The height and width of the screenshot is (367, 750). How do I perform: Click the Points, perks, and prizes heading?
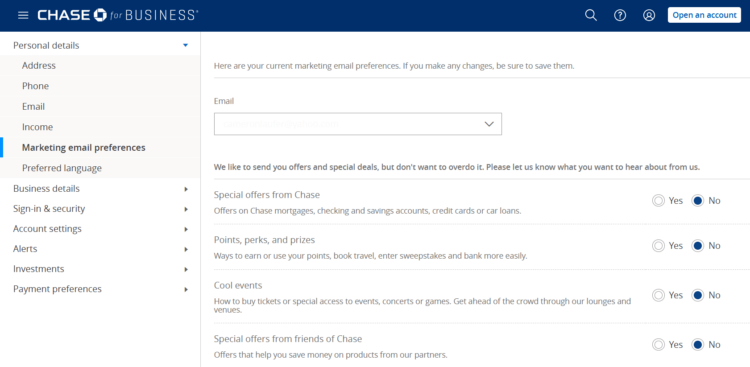tap(265, 240)
